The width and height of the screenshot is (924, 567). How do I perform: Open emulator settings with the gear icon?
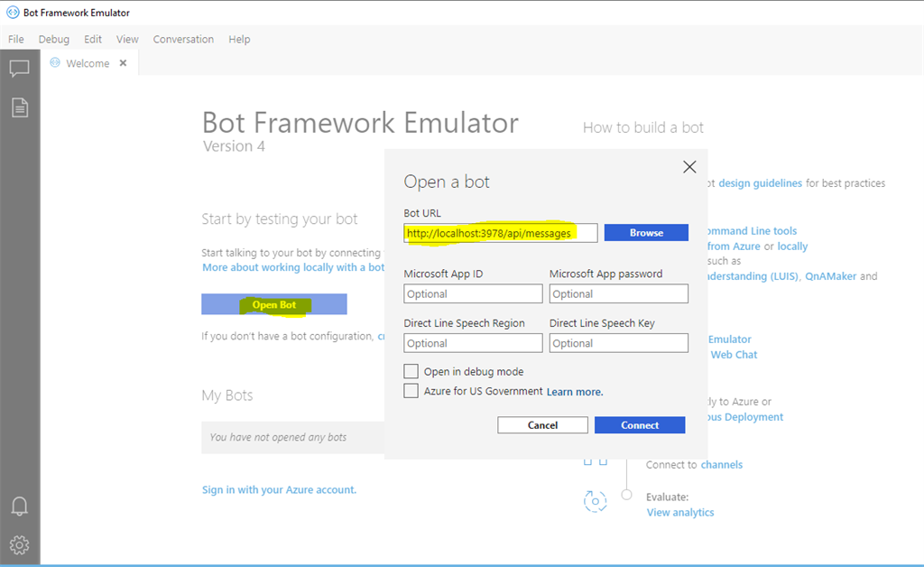pyautogui.click(x=19, y=544)
